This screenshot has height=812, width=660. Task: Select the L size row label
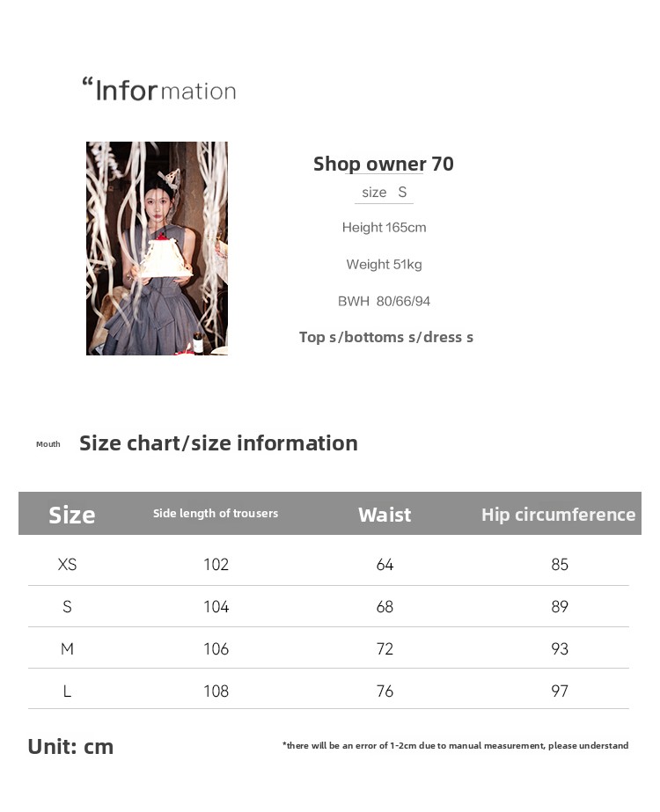coord(67,691)
